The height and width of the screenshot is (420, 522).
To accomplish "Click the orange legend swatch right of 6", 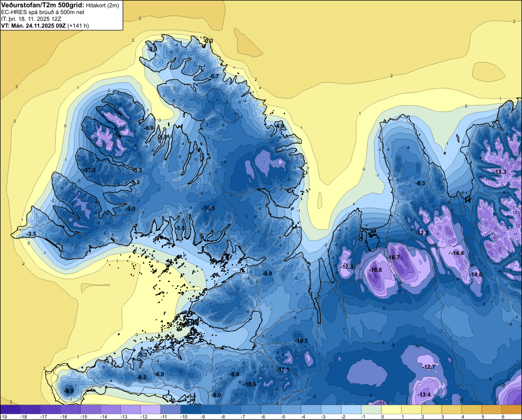I will pyautogui.click(x=512, y=409).
